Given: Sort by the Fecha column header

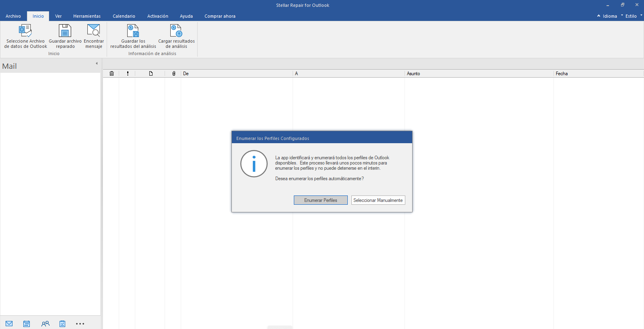Looking at the screenshot, I should (x=599, y=74).
